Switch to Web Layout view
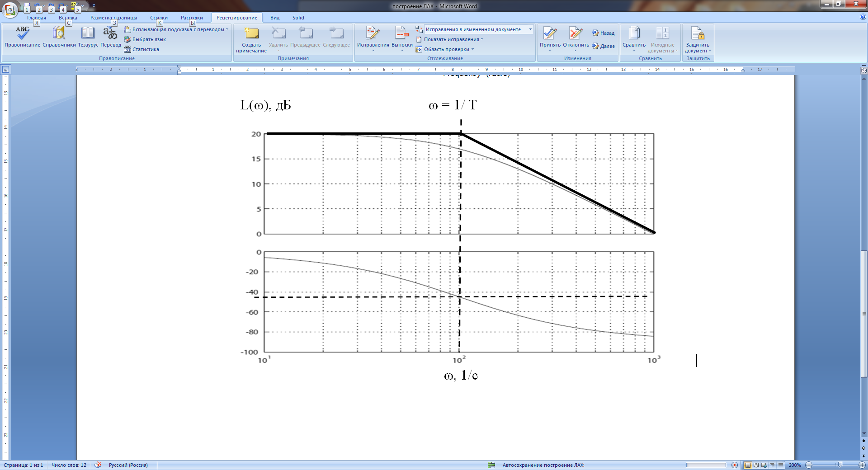 pyautogui.click(x=764, y=465)
